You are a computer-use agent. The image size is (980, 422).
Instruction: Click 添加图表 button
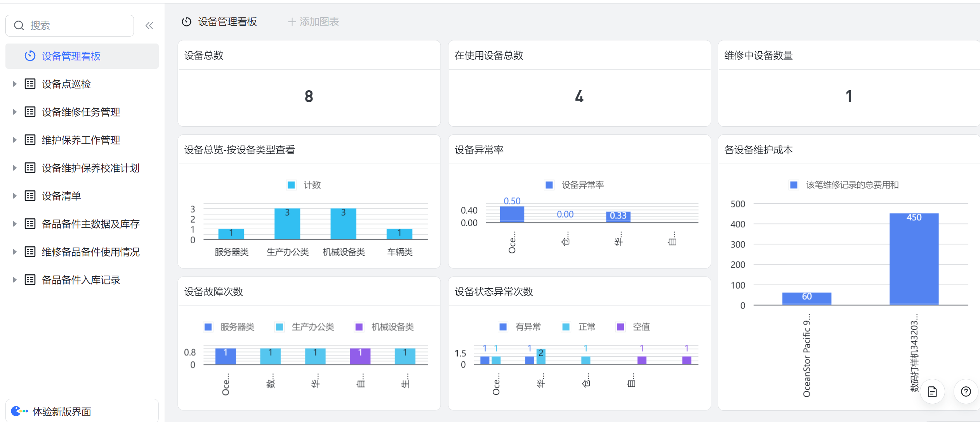[313, 22]
